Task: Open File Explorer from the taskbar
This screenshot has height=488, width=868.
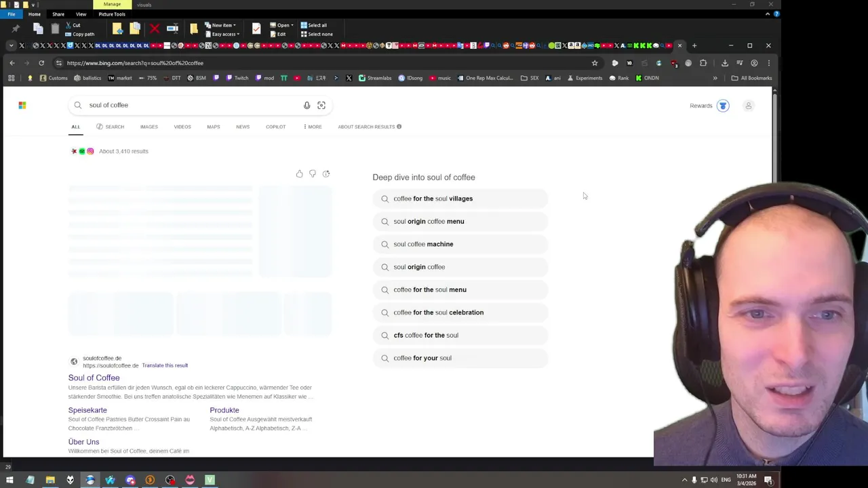Action: [x=50, y=480]
